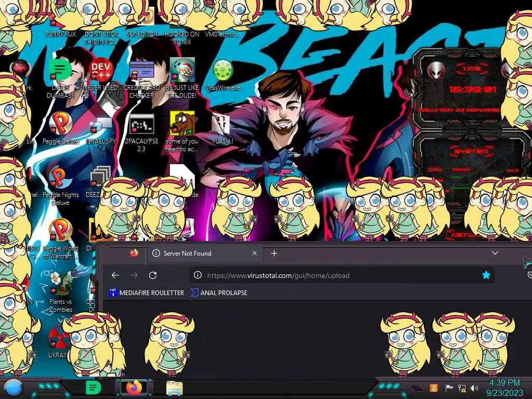This screenshot has width=532, height=399.
Task: Reload the page in Firefox
Action: [153, 275]
